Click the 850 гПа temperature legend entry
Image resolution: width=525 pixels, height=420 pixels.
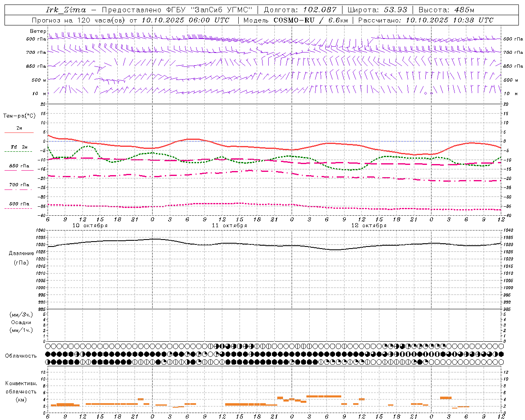tap(19, 167)
